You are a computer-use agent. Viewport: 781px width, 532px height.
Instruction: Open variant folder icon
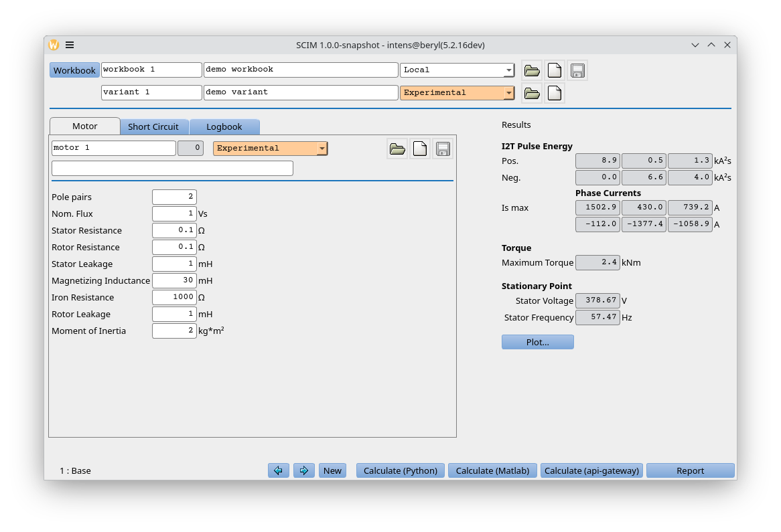click(532, 93)
